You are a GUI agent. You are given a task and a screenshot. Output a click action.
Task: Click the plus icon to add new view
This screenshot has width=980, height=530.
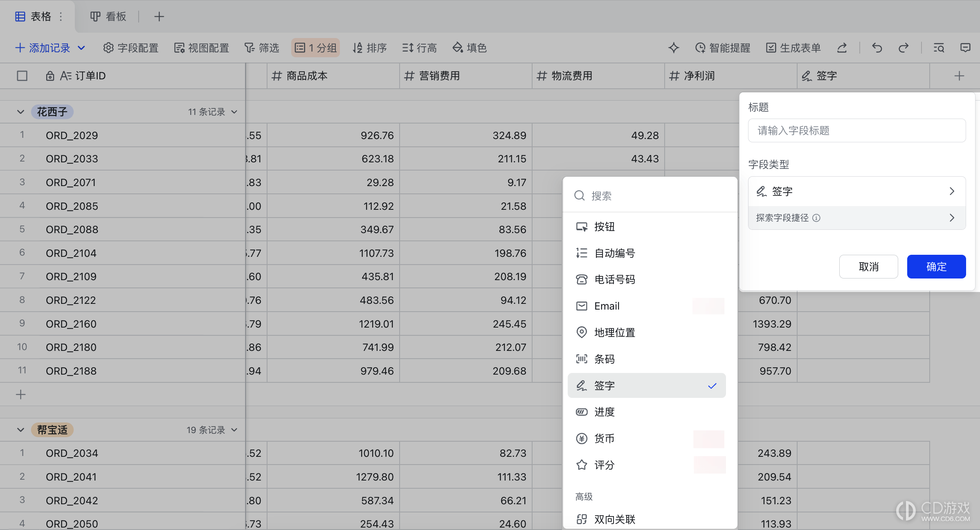coord(159,16)
